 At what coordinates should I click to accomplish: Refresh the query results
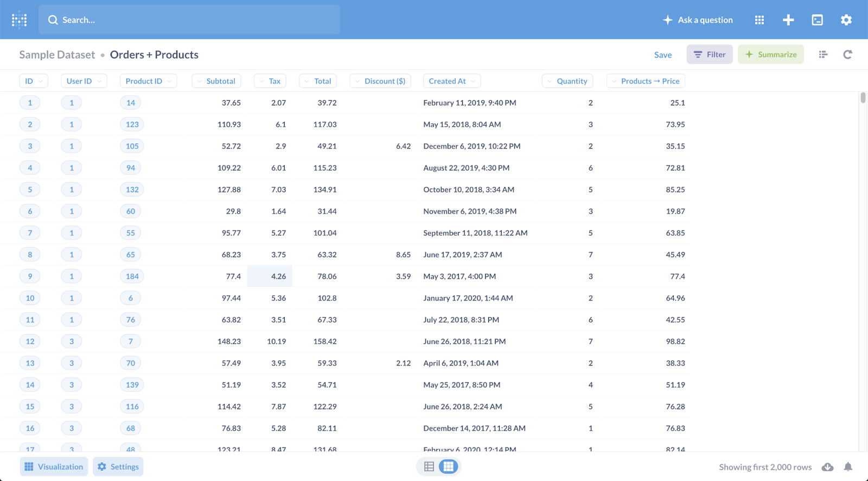pyautogui.click(x=847, y=54)
